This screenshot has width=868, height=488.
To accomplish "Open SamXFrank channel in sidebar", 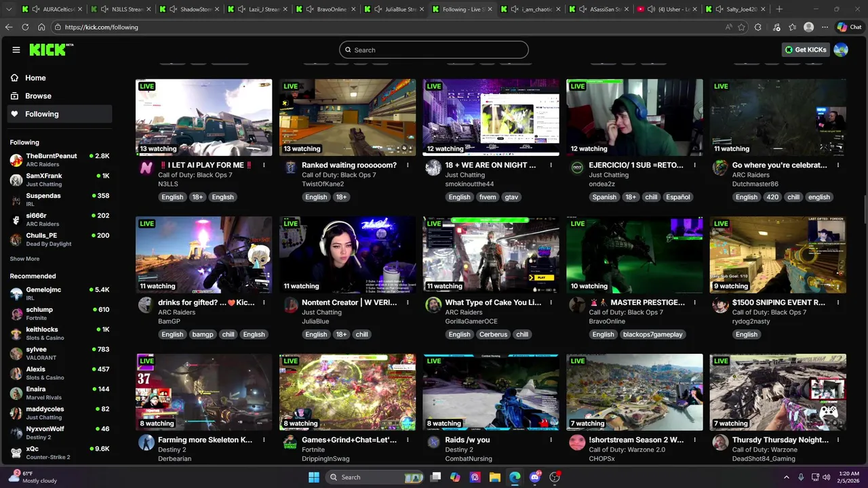I will click(60, 180).
